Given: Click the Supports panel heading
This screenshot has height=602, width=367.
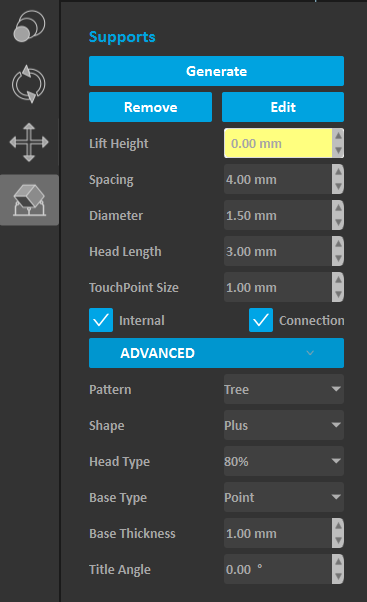Looking at the screenshot, I should [x=122, y=37].
